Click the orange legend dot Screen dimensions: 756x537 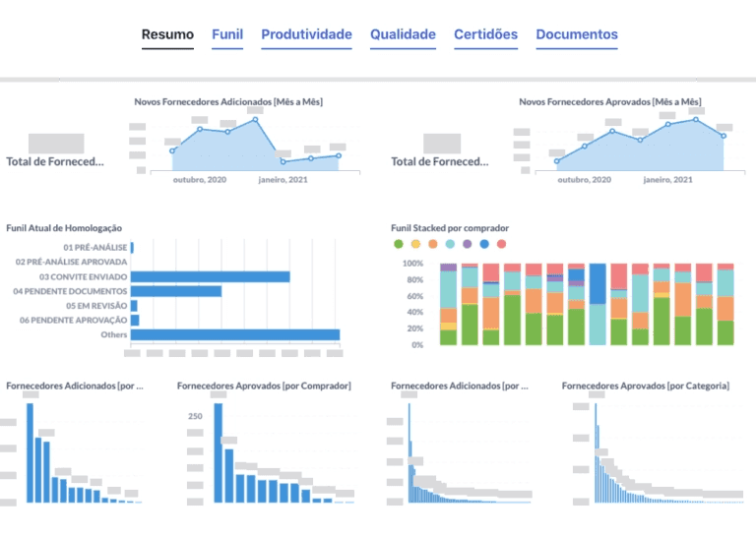click(x=433, y=244)
